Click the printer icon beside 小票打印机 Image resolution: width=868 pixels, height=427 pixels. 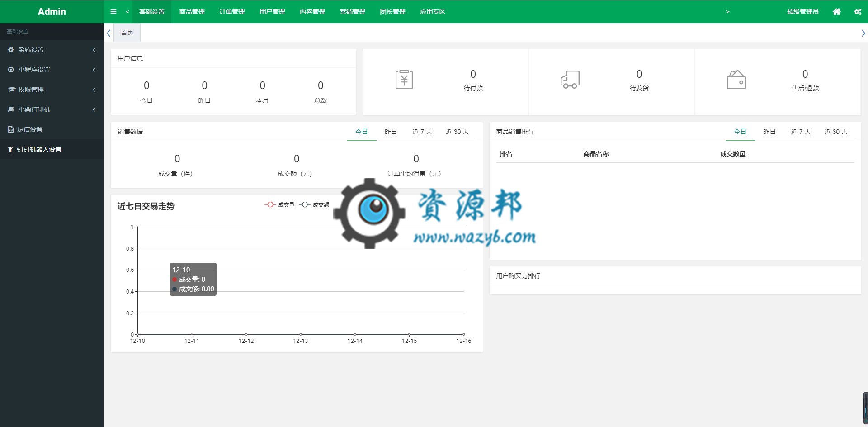coord(11,109)
